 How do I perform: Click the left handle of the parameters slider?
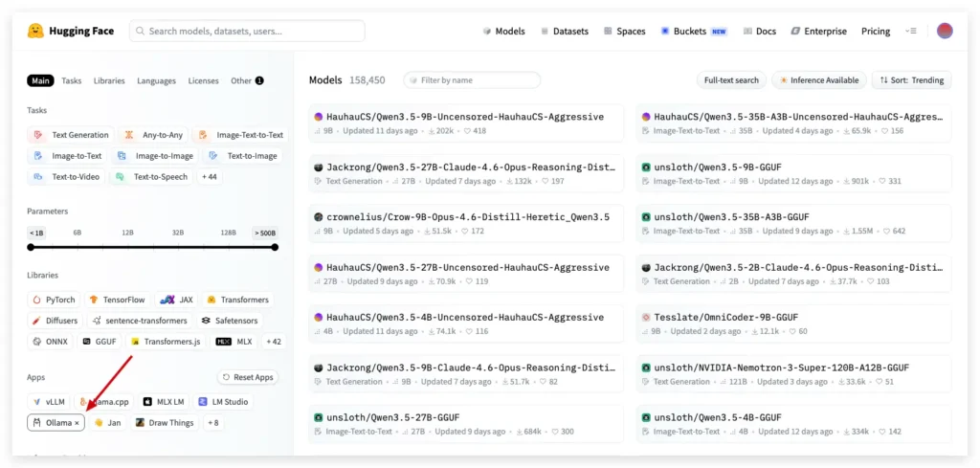(x=31, y=248)
